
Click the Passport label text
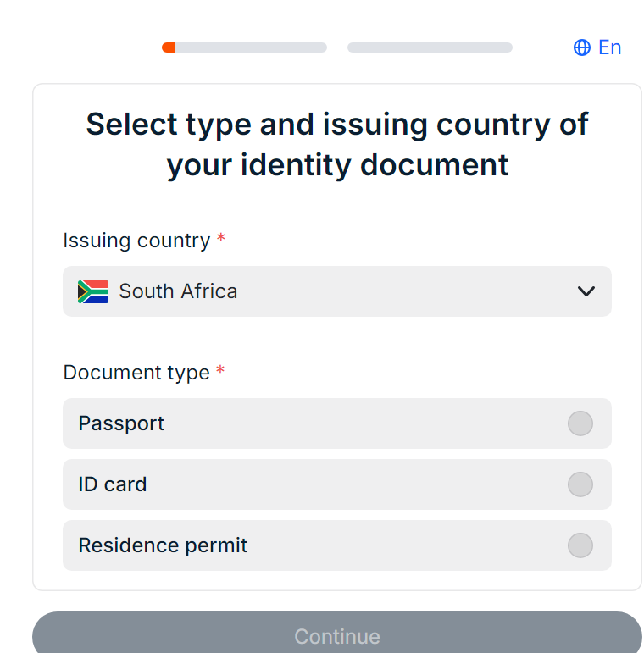(x=121, y=423)
